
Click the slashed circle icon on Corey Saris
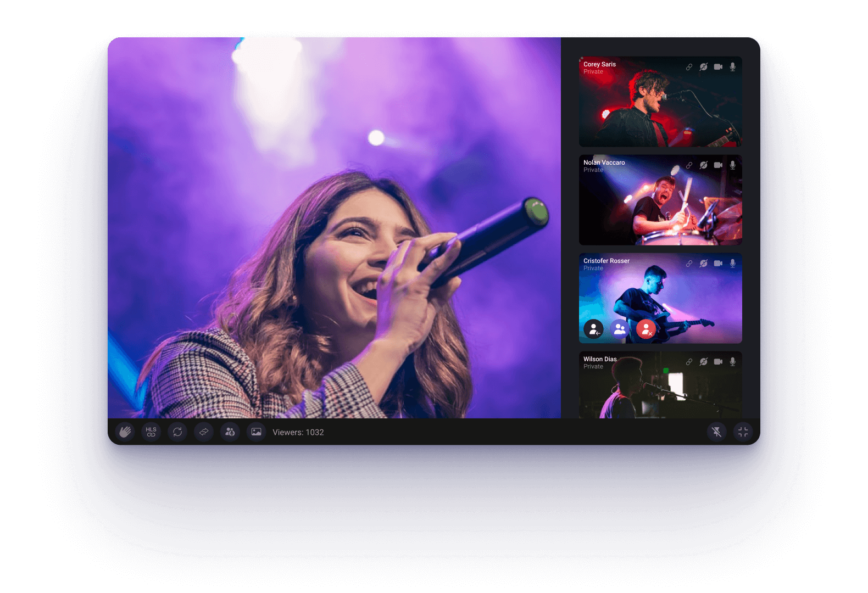(703, 67)
